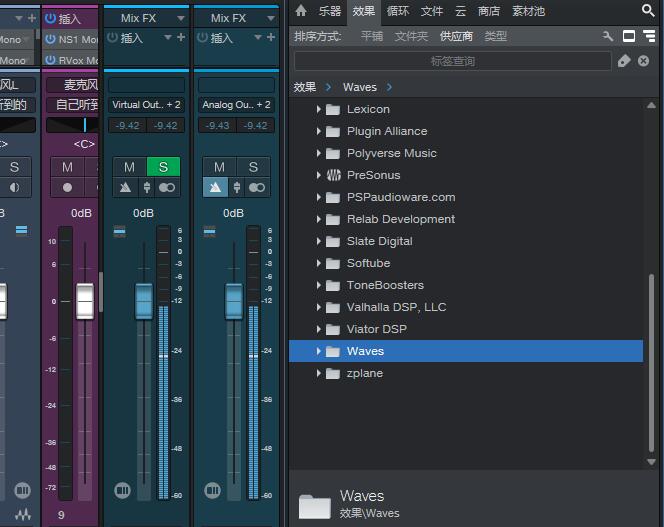This screenshot has height=527, width=664.
Task: Click automation mode icon on Virtual Out channel
Action: 119,231
